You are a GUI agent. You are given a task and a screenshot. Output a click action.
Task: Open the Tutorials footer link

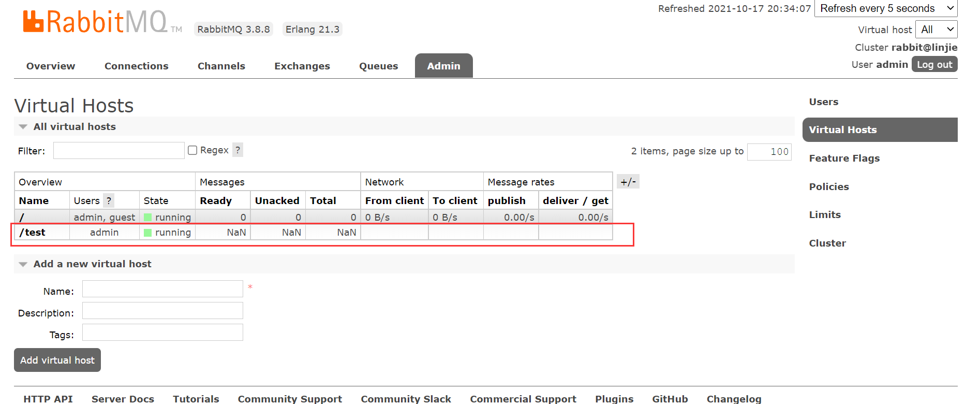(196, 399)
